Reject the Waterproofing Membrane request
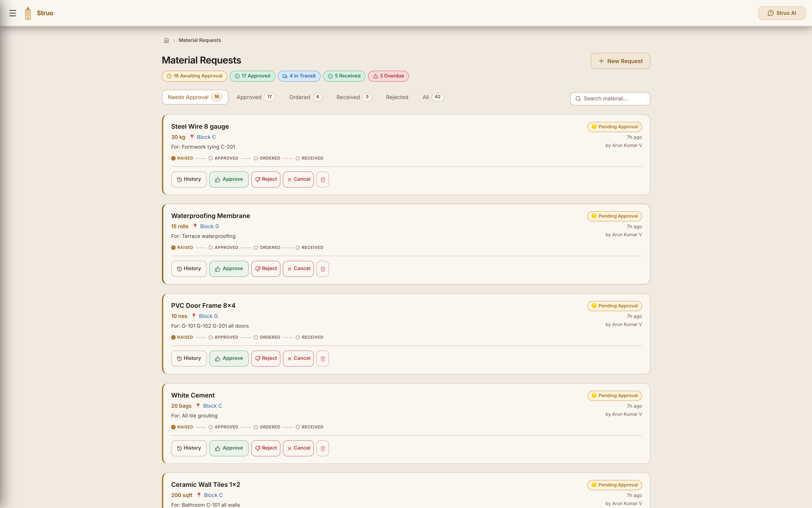This screenshot has height=508, width=812. tap(266, 269)
